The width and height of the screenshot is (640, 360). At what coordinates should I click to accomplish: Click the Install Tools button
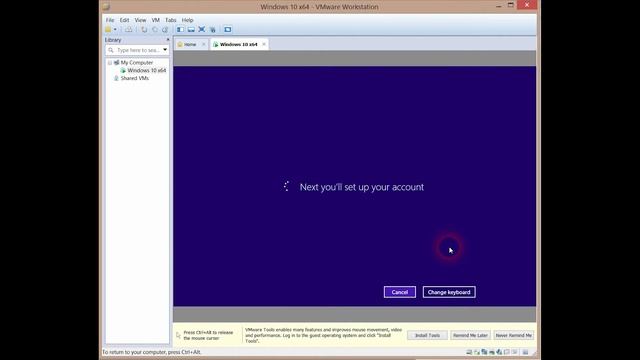point(427,335)
